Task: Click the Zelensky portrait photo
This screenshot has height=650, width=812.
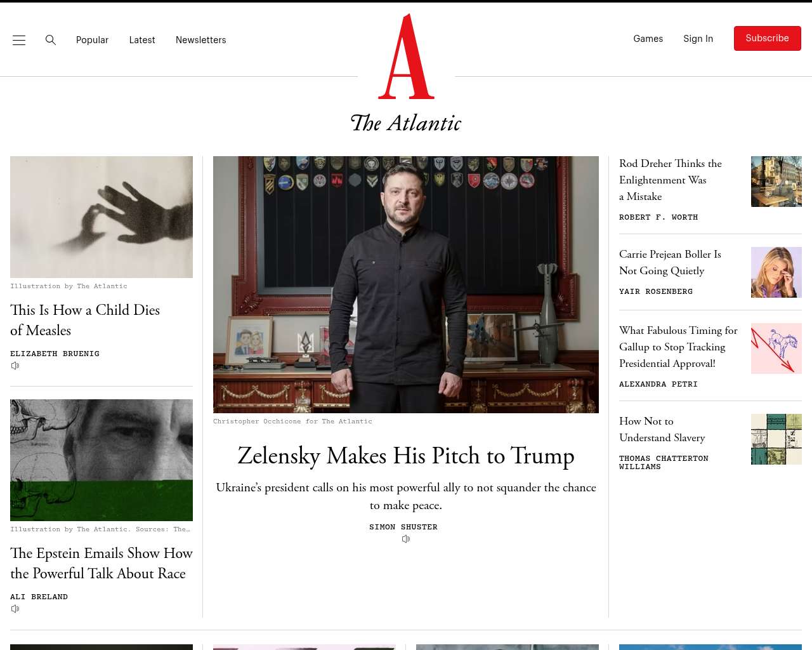Action: tap(406, 284)
